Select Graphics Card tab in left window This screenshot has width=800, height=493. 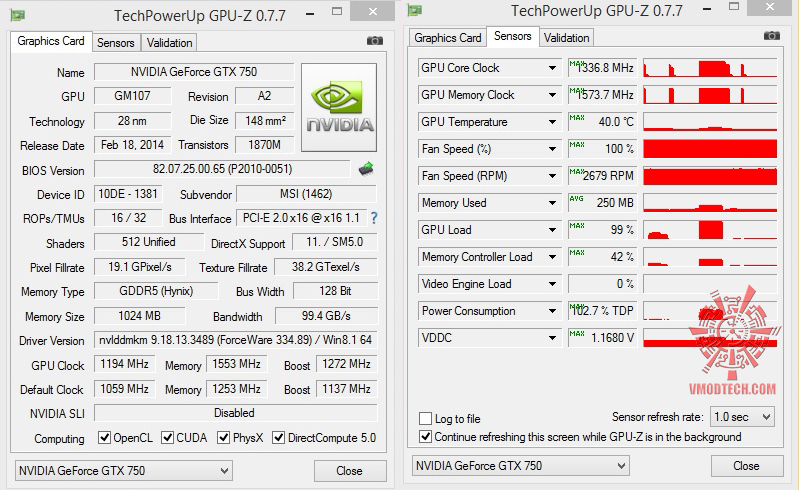(51, 41)
